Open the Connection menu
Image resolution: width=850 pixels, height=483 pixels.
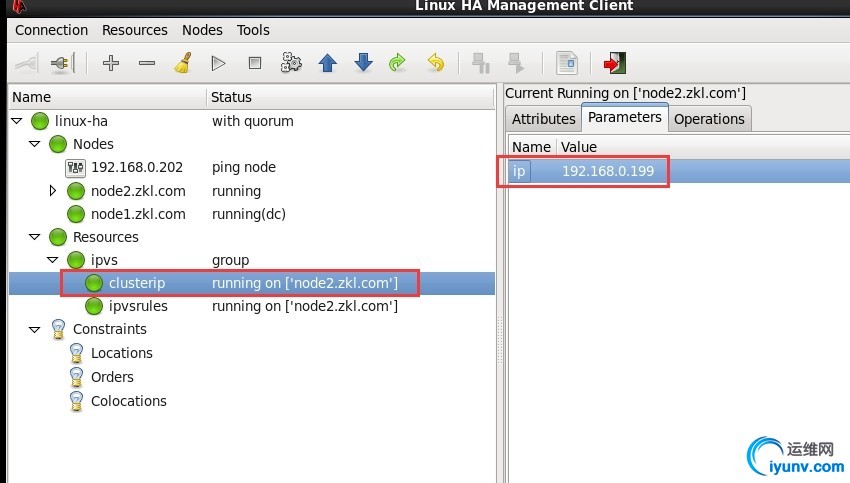click(x=51, y=30)
